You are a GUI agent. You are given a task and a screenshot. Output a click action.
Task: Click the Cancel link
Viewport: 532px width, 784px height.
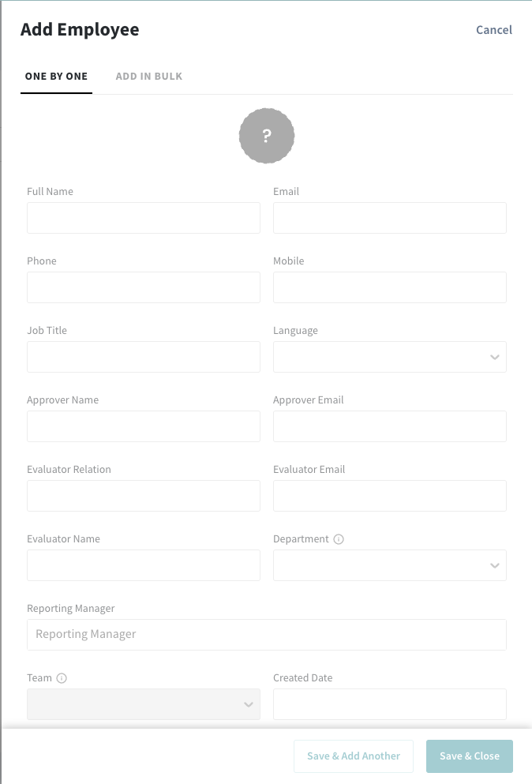(x=493, y=30)
